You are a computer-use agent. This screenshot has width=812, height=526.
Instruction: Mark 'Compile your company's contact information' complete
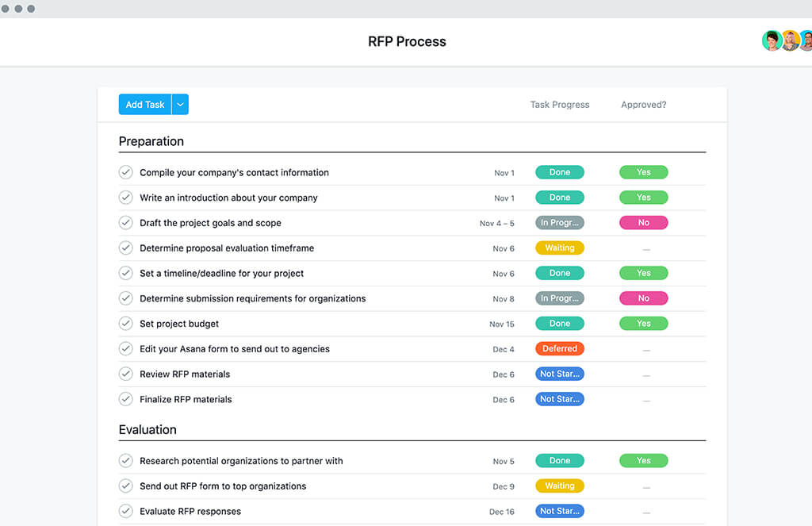[125, 172]
